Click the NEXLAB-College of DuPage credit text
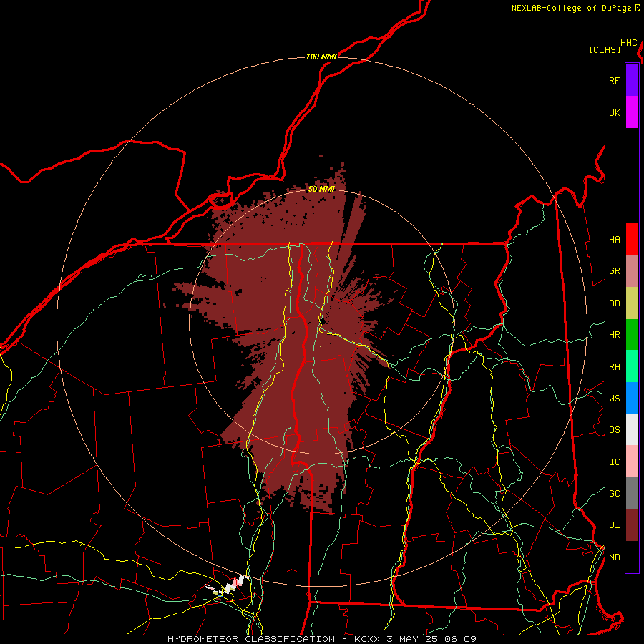 click(571, 8)
